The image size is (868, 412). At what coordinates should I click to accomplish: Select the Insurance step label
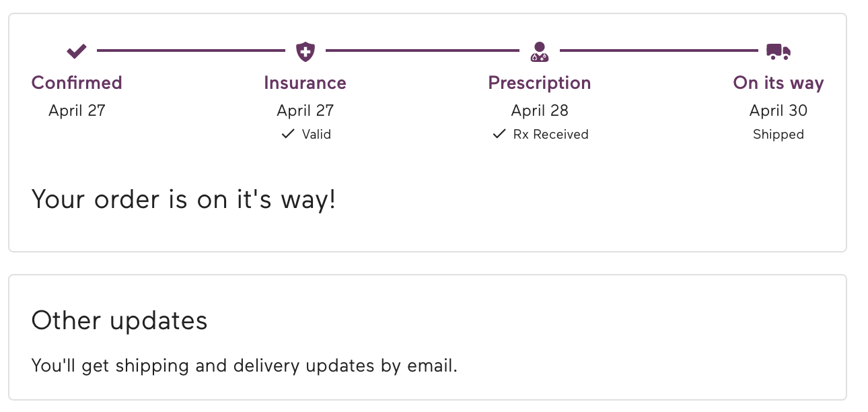coord(305,83)
